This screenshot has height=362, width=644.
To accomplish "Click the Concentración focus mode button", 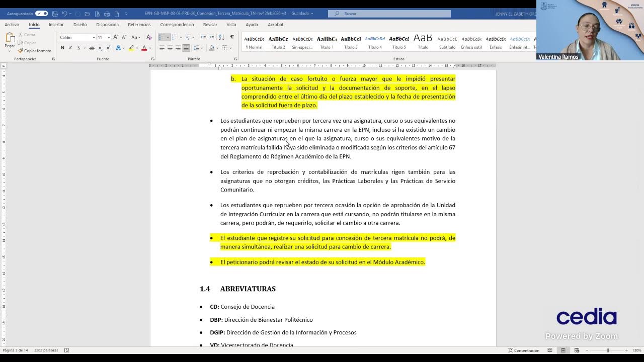I will pyautogui.click(x=524, y=350).
